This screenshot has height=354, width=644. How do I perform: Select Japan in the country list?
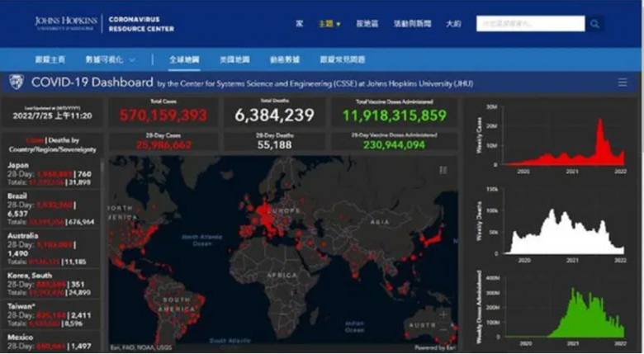tap(50, 173)
